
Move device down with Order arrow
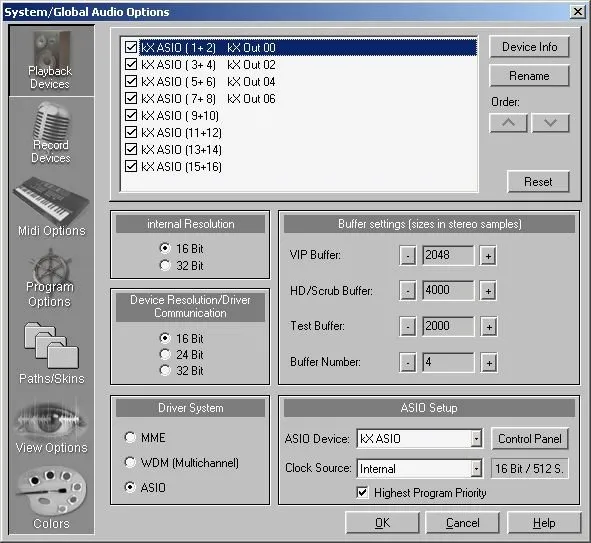(550, 123)
